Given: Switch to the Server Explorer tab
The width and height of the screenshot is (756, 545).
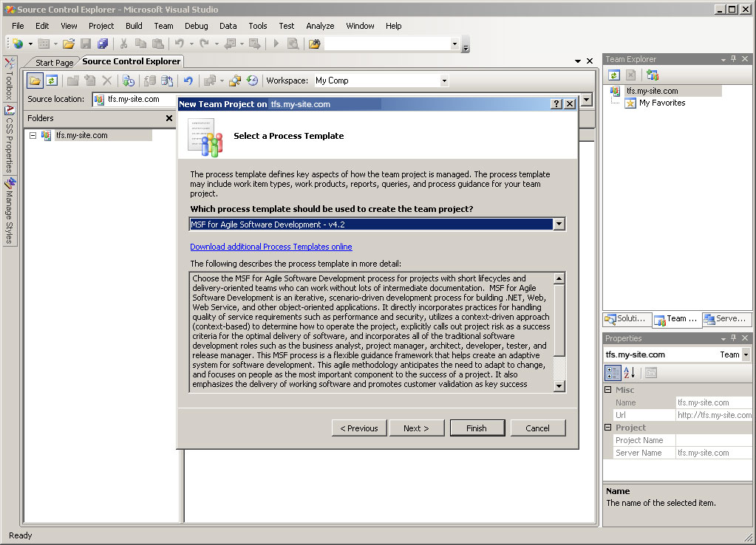Looking at the screenshot, I should point(726,318).
